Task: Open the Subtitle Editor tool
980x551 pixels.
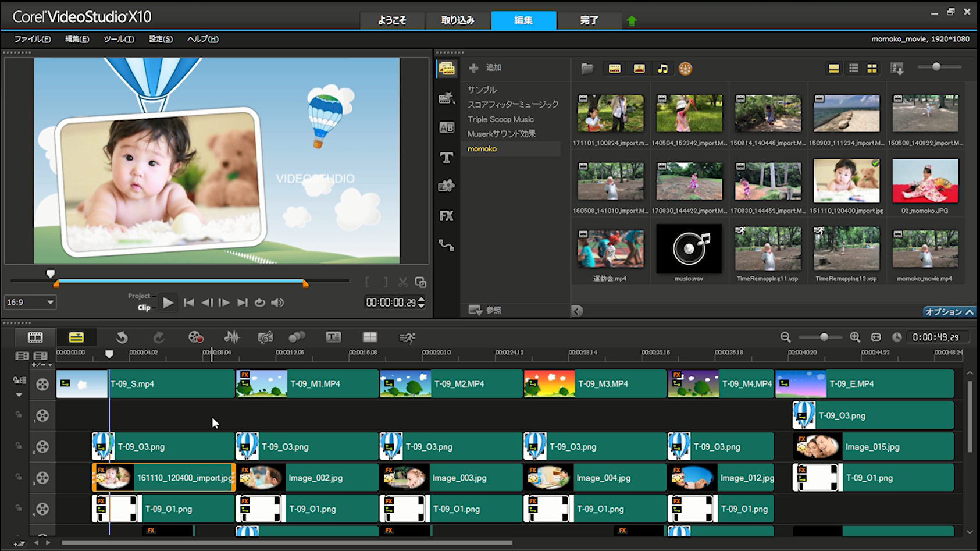Action: [x=333, y=337]
